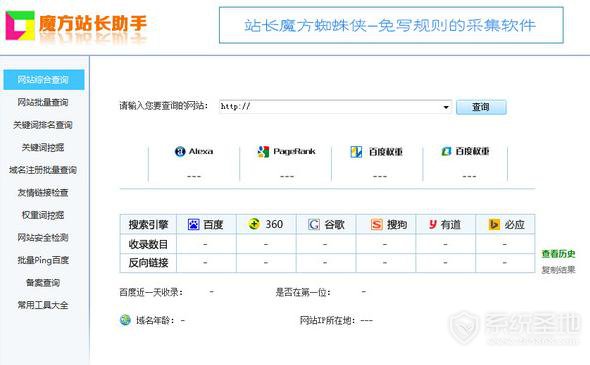Open 关键词挖掘 in sidebar
This screenshot has height=365, width=590.
tap(43, 148)
